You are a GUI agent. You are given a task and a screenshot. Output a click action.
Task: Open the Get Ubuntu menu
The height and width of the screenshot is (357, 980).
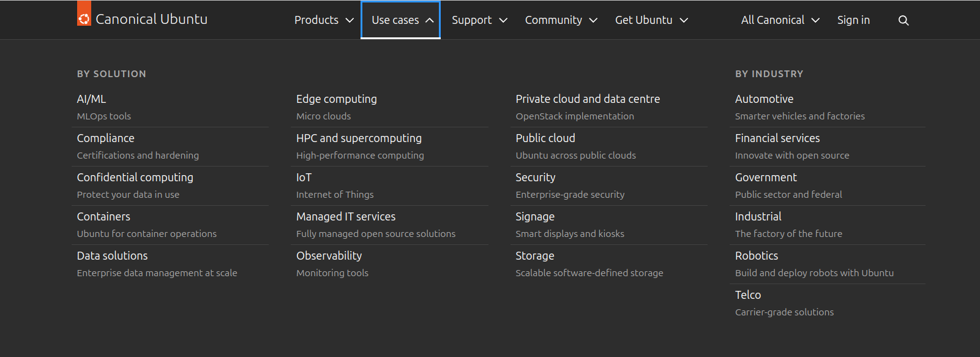(651, 20)
